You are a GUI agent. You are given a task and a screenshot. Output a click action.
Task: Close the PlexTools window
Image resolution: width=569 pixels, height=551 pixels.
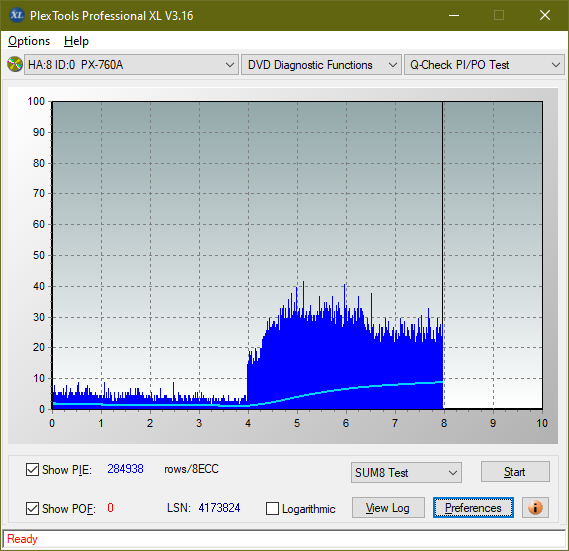click(545, 15)
